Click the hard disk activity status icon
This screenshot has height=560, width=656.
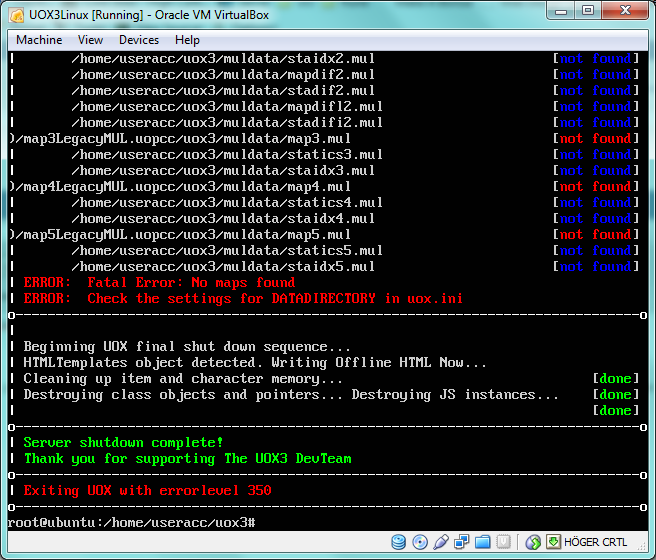(x=398, y=542)
